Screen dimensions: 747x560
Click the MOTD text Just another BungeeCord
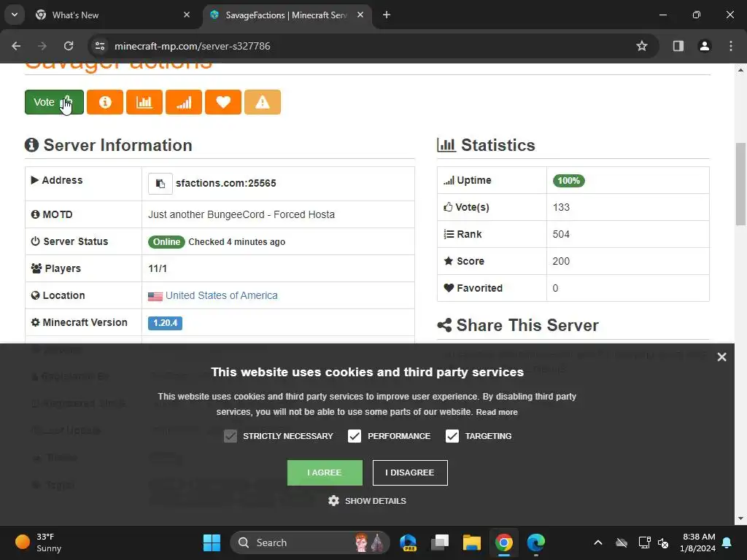[x=241, y=215]
